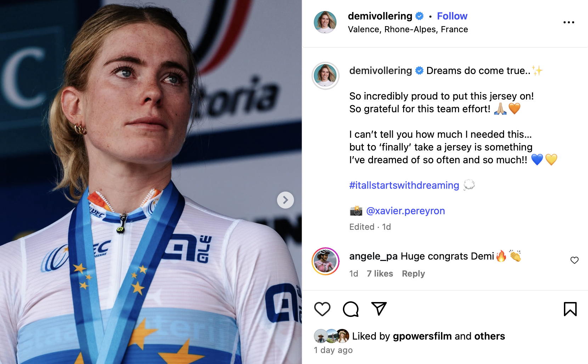Go to the next photo in carousel

tap(285, 200)
